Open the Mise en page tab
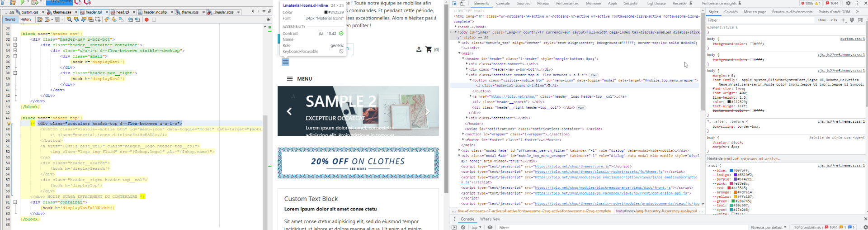Screen dimensions: 868x230 (755, 12)
